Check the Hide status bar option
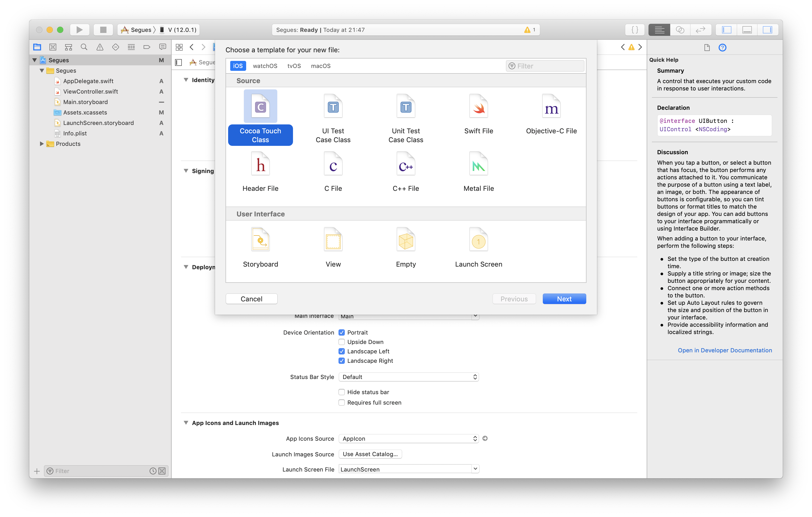This screenshot has height=517, width=812. coord(341,392)
